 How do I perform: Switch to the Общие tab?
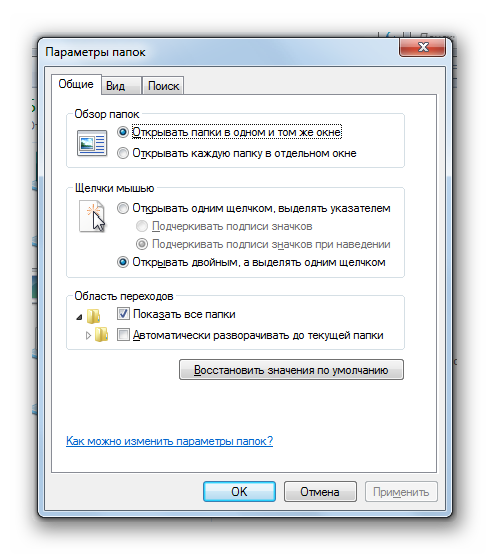pos(76,84)
